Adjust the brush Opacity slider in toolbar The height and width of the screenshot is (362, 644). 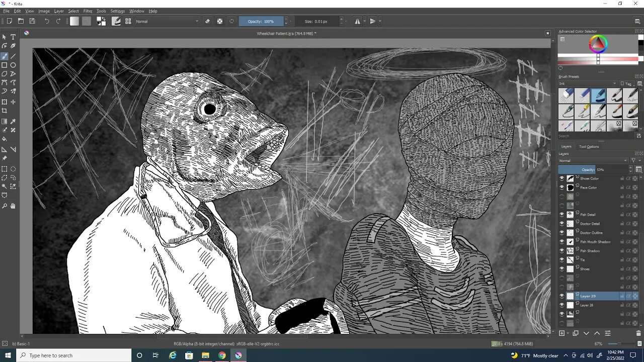tap(262, 21)
